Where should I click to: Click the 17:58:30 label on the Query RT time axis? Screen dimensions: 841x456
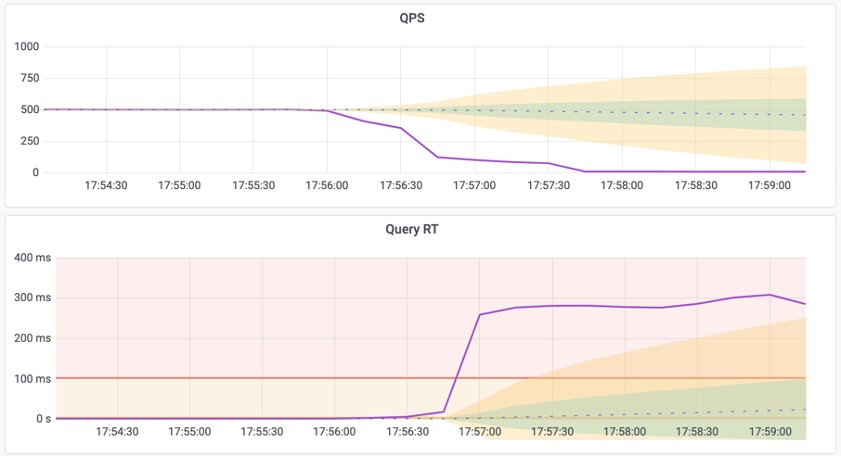coord(697,432)
